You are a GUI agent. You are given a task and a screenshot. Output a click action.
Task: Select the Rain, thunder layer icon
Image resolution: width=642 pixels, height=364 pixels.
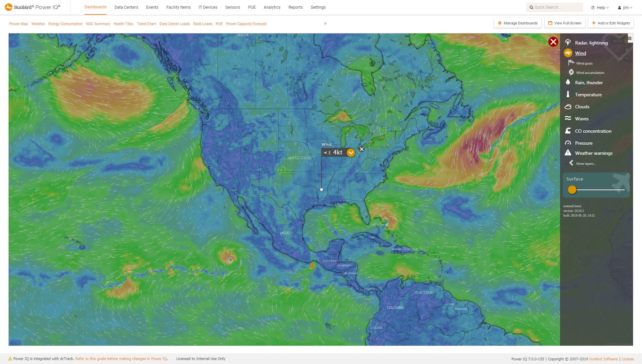[568, 82]
